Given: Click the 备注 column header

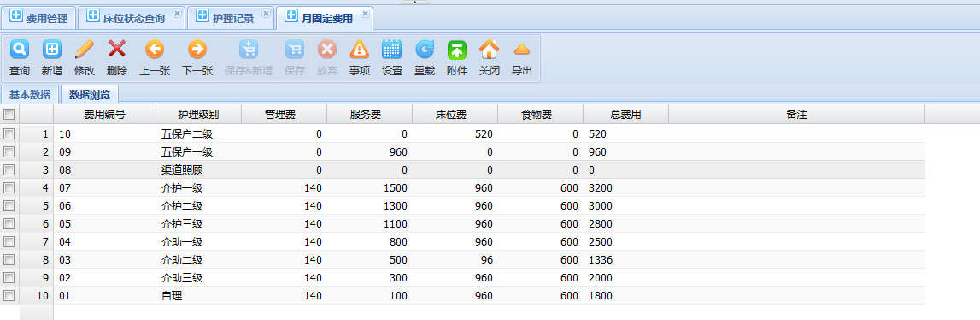Looking at the screenshot, I should [797, 114].
